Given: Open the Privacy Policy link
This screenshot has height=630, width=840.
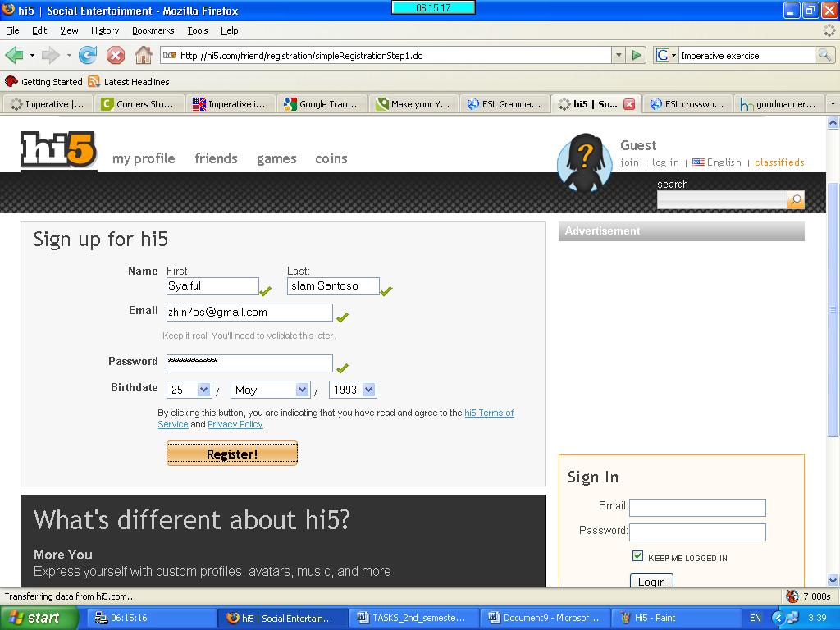Looking at the screenshot, I should click(x=235, y=424).
